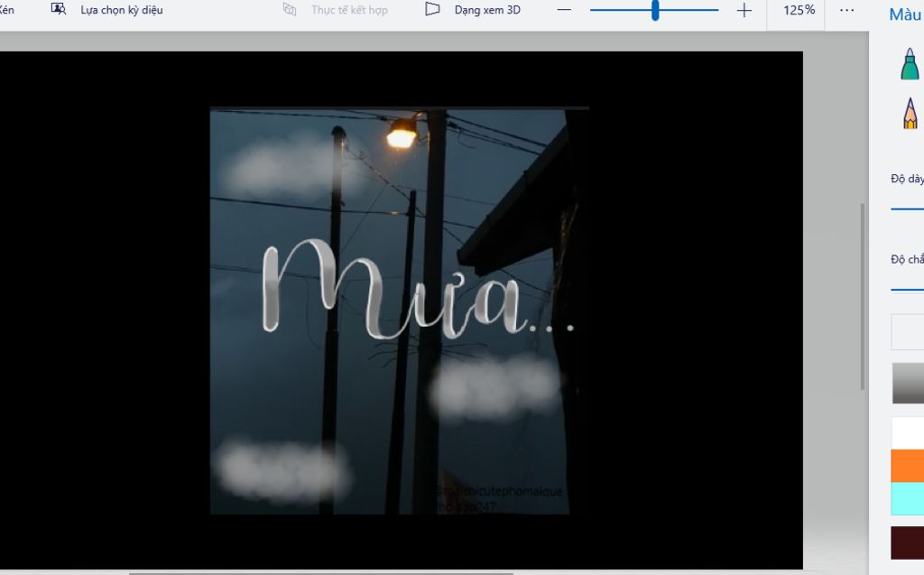Click the thickness slider (Độ dày)
Screen dimensions: 924x575
pos(908,209)
